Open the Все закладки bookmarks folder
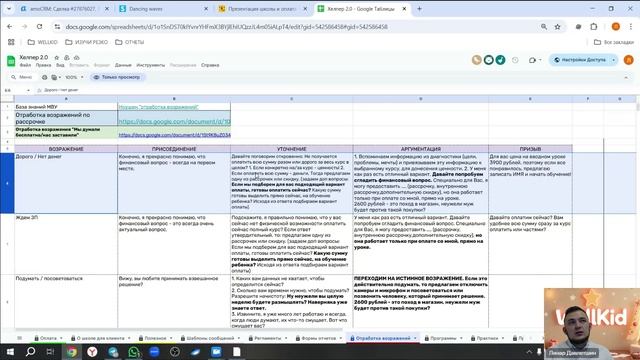Image resolution: width=640 pixels, height=360 pixels. [x=613, y=42]
